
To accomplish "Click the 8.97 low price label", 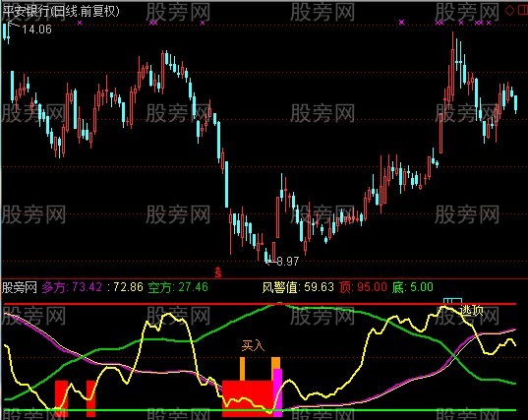I will [x=287, y=262].
